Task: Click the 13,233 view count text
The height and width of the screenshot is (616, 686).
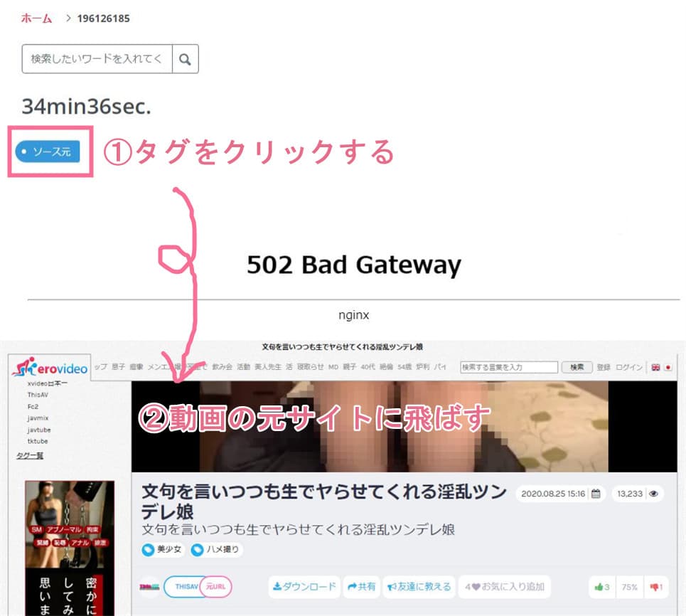Action: coord(630,494)
